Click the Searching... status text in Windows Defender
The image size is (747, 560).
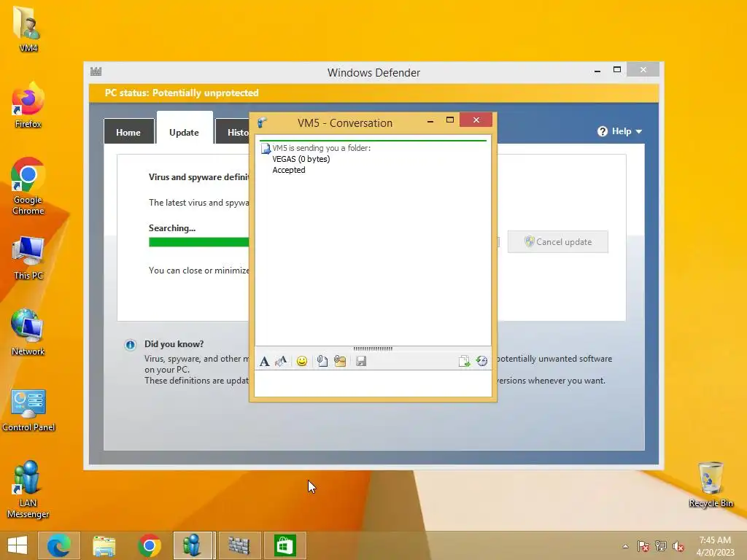point(172,228)
